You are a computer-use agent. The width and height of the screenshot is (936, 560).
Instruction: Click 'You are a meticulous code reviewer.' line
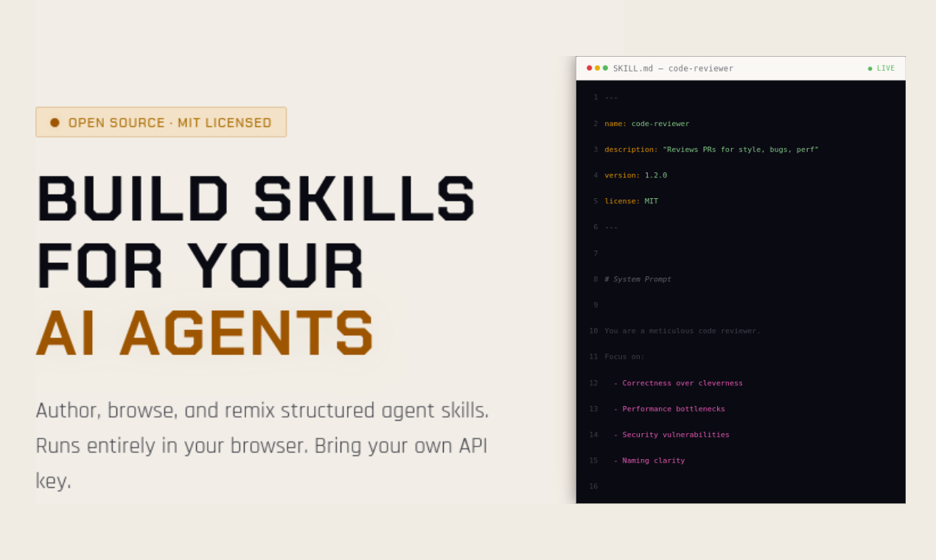click(x=682, y=331)
